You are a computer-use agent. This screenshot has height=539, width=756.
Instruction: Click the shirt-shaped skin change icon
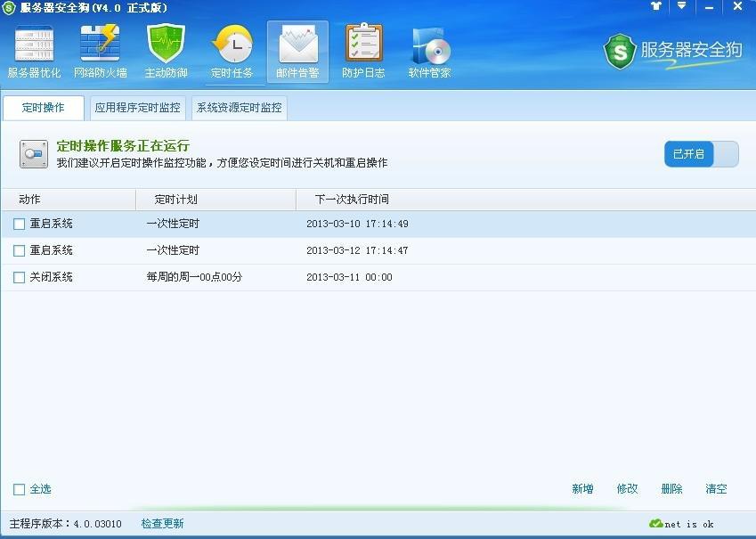[x=655, y=7]
